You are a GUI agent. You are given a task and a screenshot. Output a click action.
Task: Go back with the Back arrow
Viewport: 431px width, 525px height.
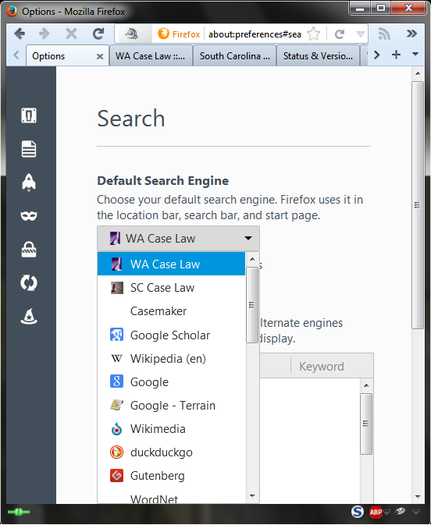pos(20,34)
